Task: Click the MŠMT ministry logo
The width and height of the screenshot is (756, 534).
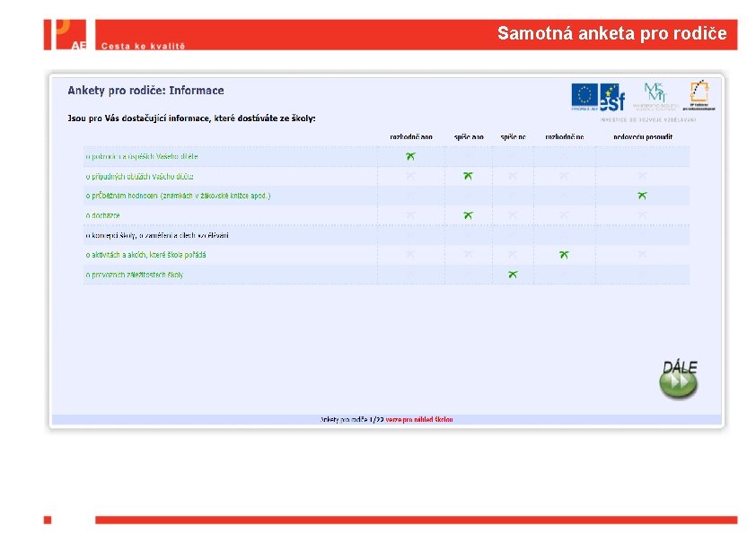Action: 655,96
